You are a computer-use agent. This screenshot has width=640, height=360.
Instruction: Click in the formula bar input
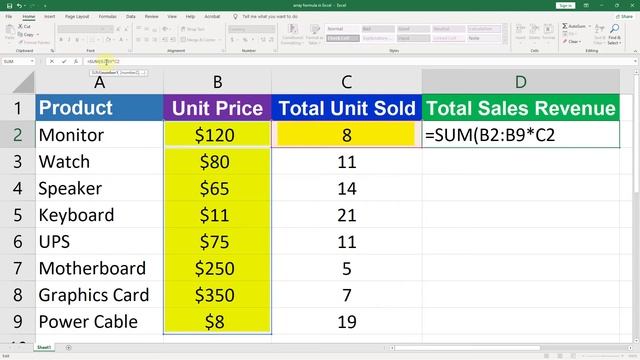[359, 61]
